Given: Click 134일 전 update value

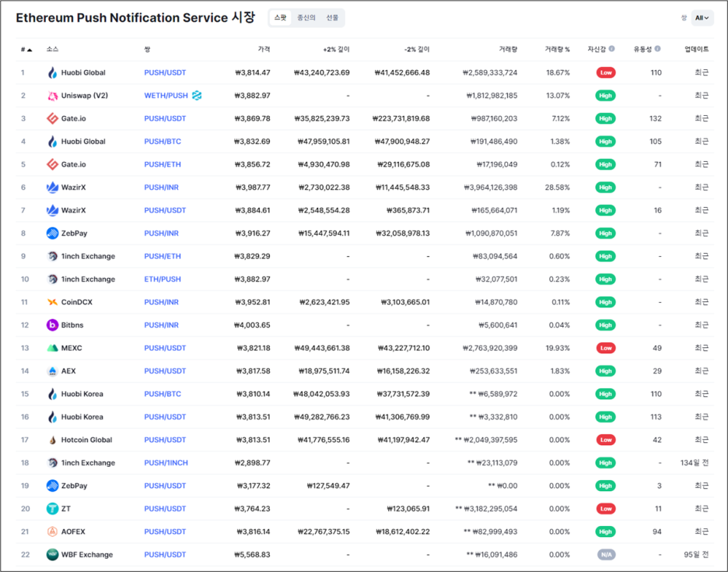Looking at the screenshot, I should pos(694,463).
